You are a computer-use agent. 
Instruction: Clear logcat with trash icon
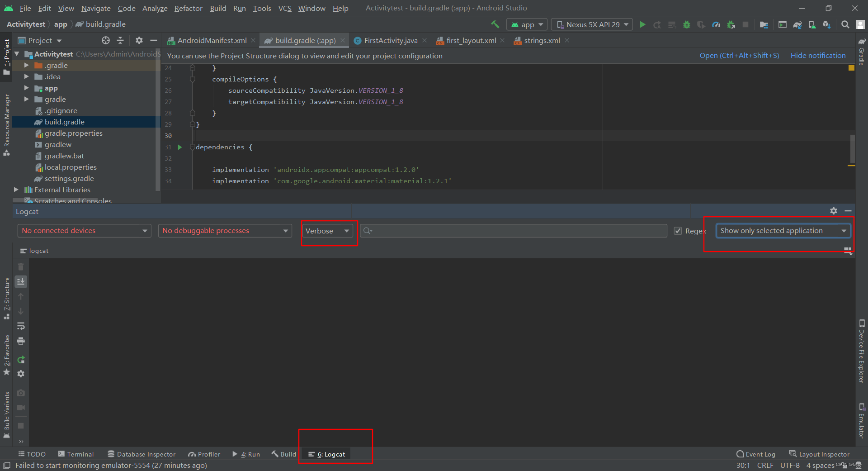21,266
